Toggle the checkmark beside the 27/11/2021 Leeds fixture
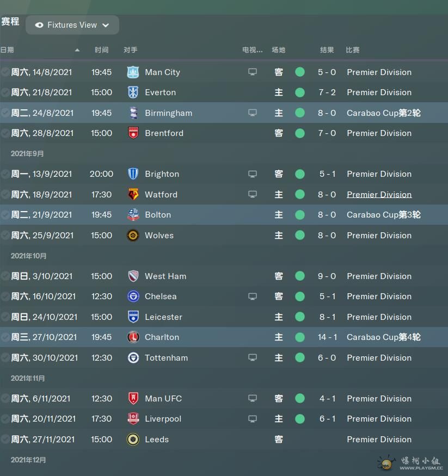Image resolution: width=448 pixels, height=476 pixels. [x=5, y=439]
